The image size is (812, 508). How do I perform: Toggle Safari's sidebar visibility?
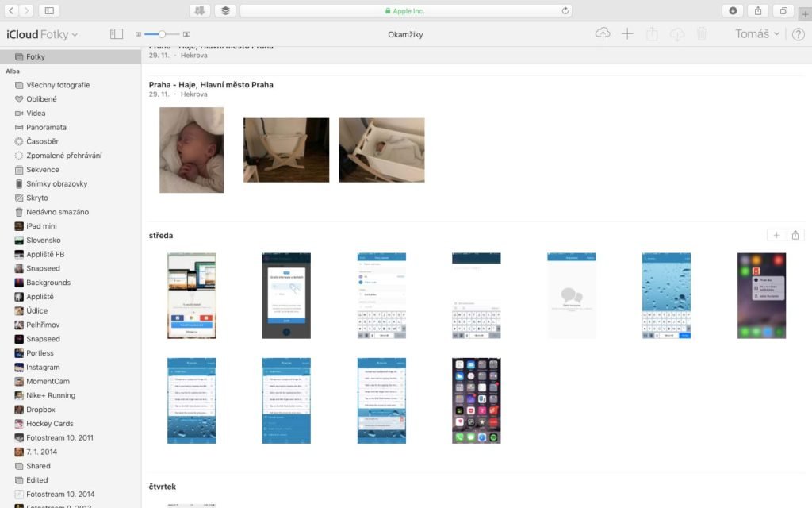pyautogui.click(x=49, y=10)
